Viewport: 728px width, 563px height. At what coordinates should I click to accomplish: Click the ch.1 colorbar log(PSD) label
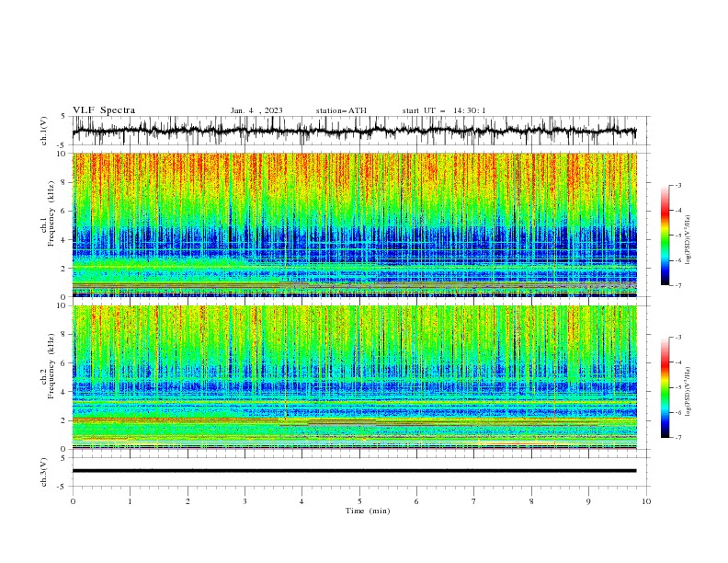tap(688, 240)
